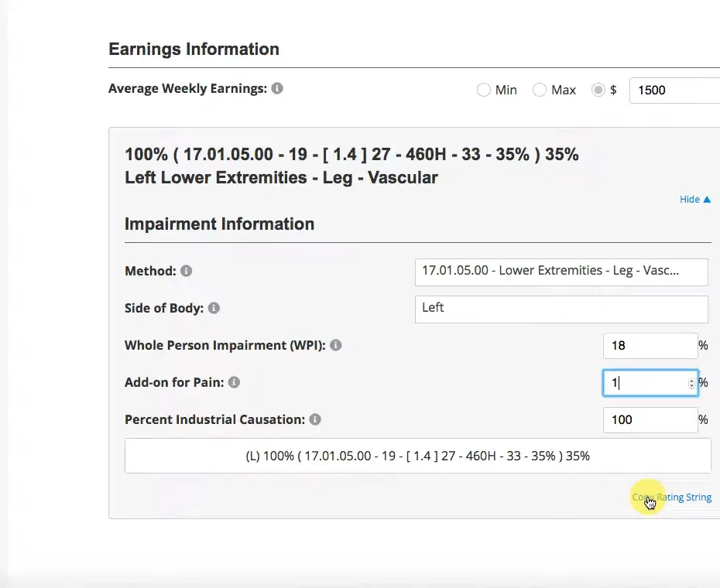Focus the Average Weekly Earnings amount field
720x588 pixels.
[674, 91]
